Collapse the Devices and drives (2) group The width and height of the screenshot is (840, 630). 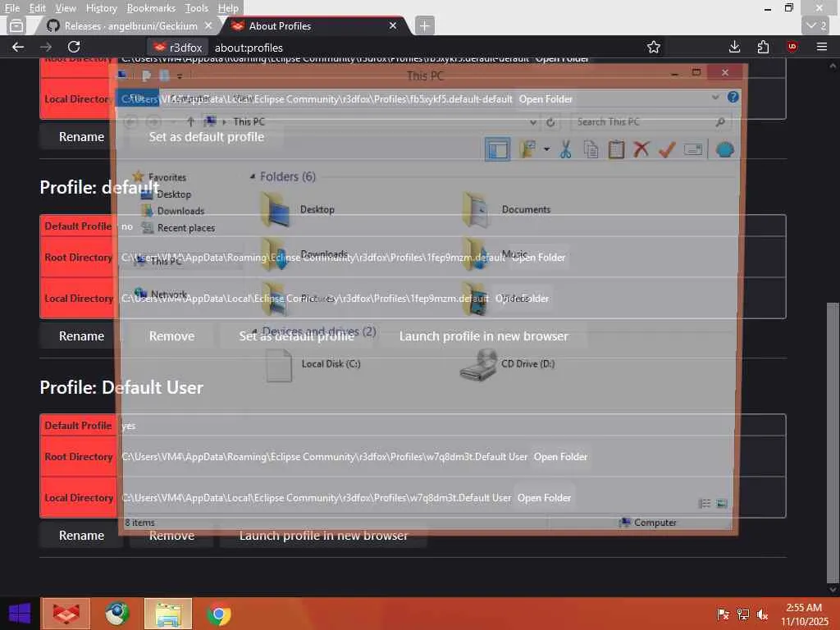point(254,331)
